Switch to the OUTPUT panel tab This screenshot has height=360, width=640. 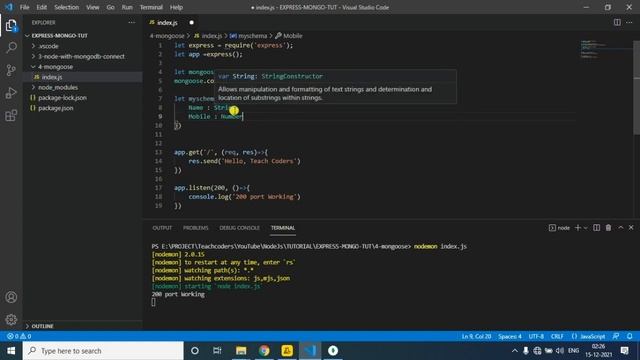(x=162, y=228)
